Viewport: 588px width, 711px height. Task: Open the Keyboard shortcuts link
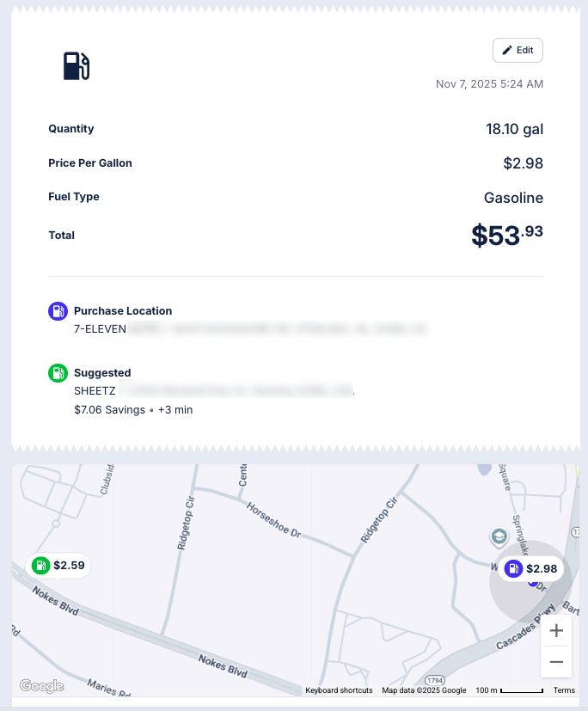coord(338,690)
